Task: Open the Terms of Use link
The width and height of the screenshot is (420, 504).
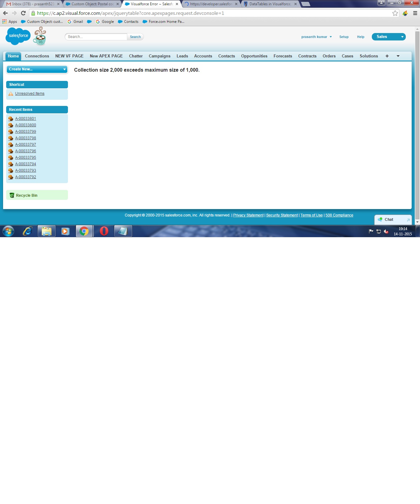Action: [312, 215]
